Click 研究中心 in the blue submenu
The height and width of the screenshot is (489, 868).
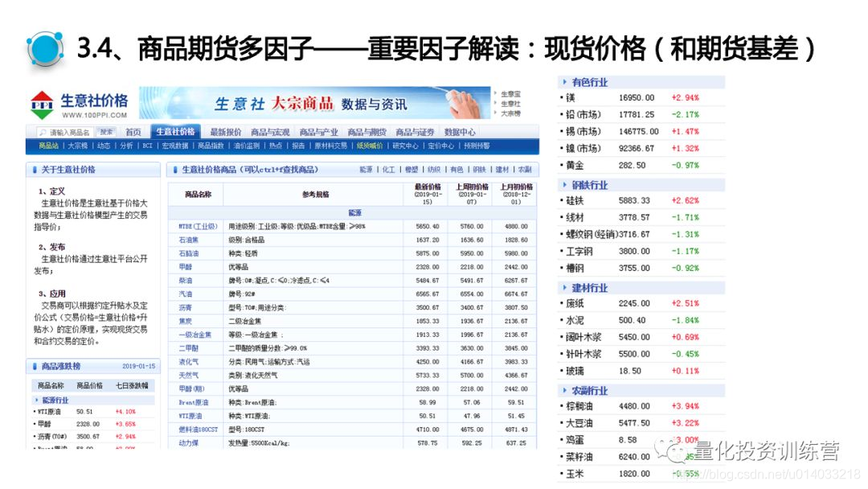click(405, 146)
